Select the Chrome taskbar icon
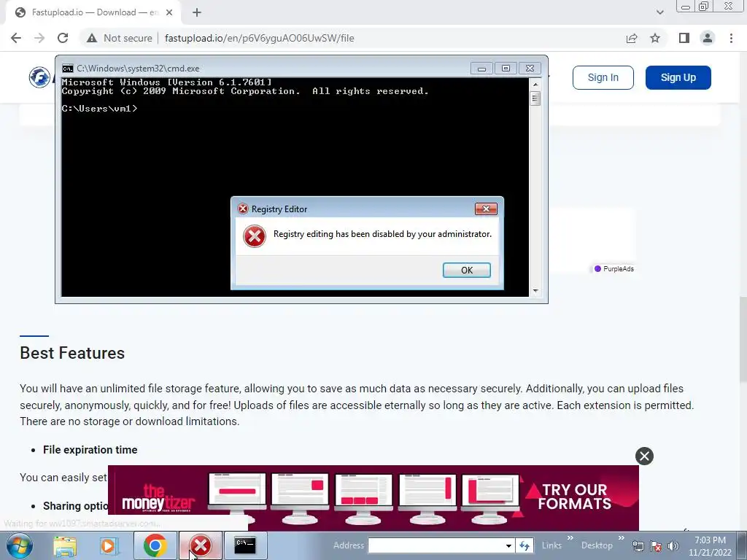Viewport: 747px width, 560px height. pos(155,545)
